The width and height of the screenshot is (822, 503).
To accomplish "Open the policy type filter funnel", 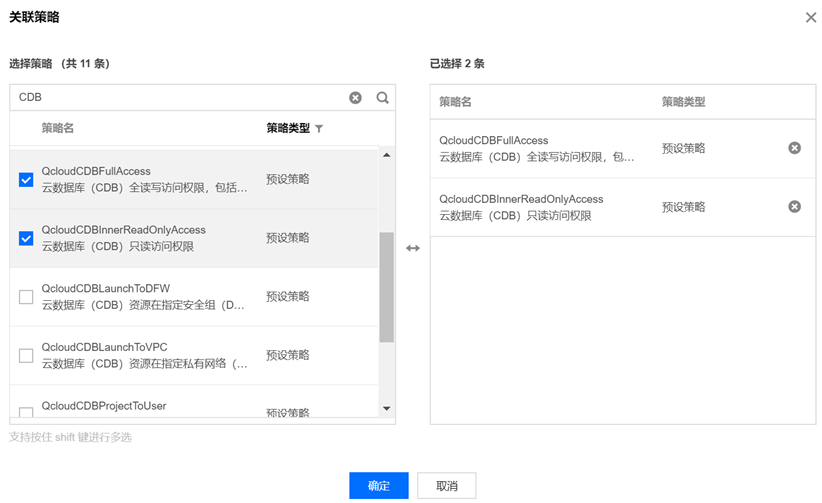I will [319, 129].
